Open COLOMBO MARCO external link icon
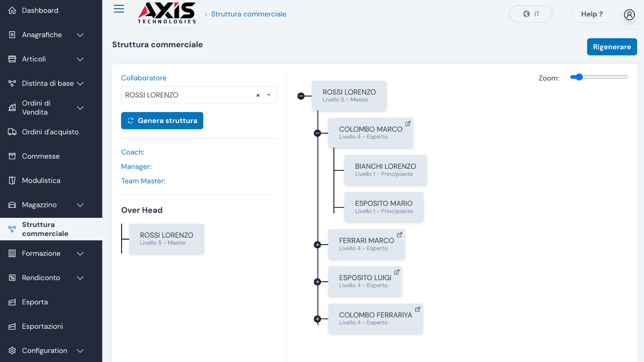The image size is (644, 362). [408, 124]
